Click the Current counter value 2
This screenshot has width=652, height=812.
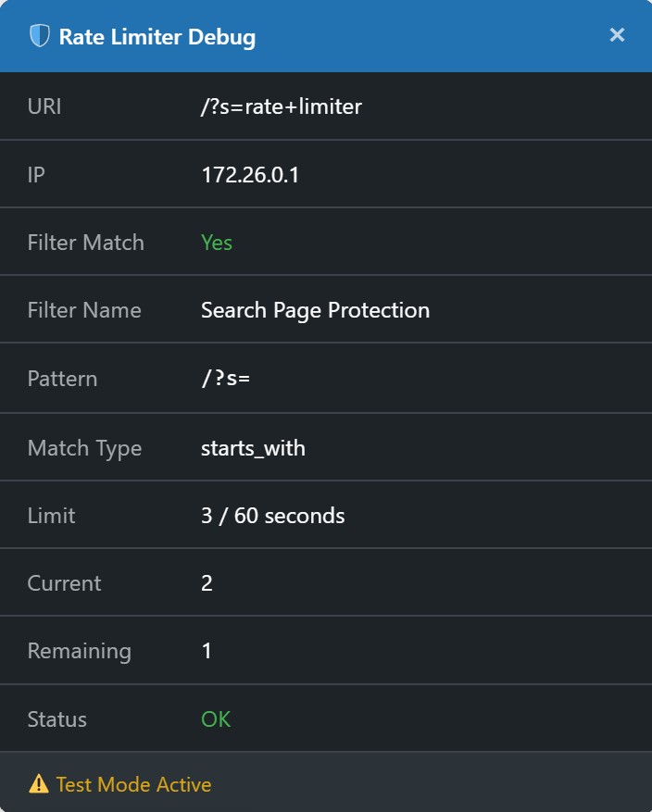207,583
